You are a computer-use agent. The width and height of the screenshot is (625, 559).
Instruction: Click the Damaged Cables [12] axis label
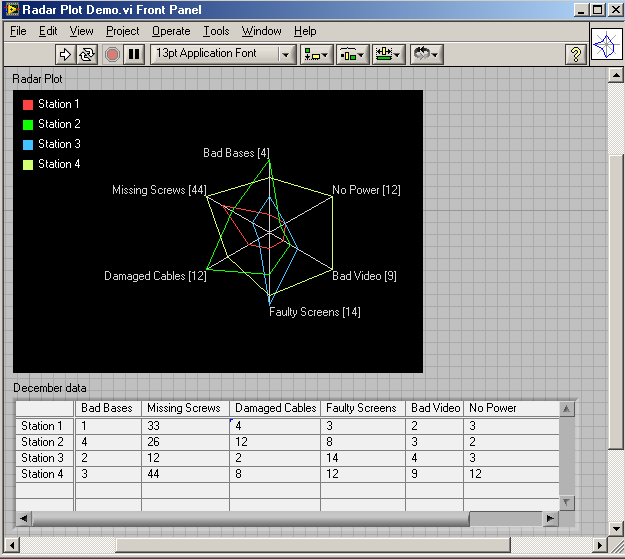(x=155, y=276)
